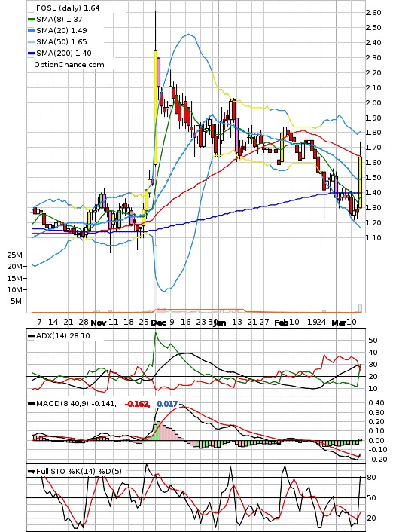Click the SMA(50) light blue legend marker
The image size is (396, 532).
(x=31, y=41)
